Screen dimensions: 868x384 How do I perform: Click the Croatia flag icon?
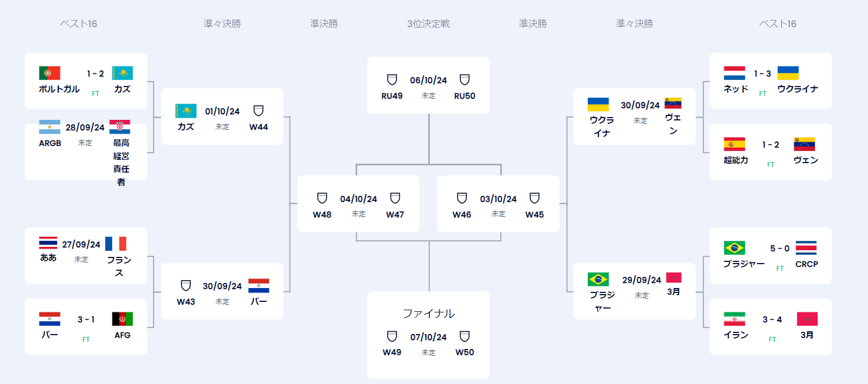pos(120,127)
